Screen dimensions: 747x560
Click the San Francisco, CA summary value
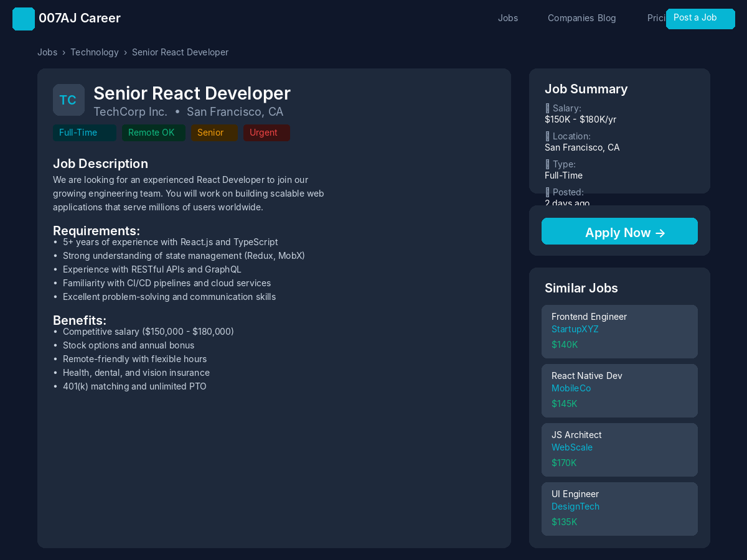pyautogui.click(x=582, y=147)
